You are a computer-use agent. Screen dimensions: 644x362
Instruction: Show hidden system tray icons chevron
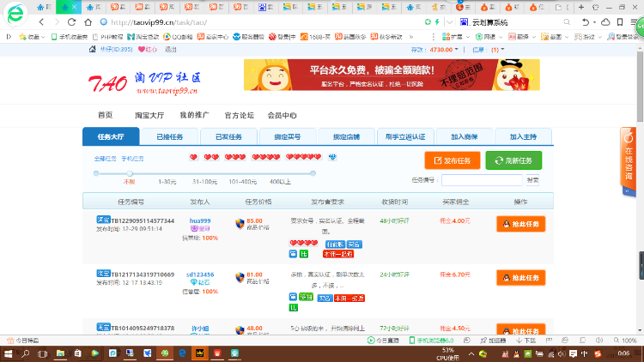[471, 353]
